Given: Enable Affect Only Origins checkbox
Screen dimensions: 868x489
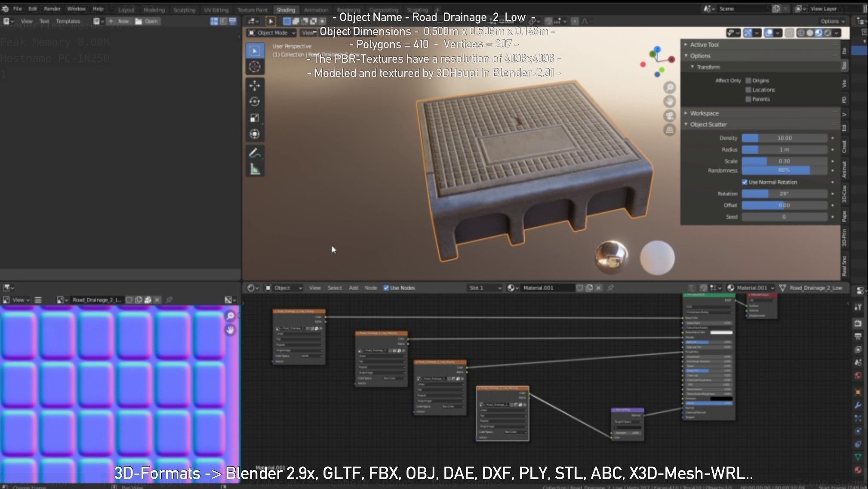Looking at the screenshot, I should pos(748,80).
